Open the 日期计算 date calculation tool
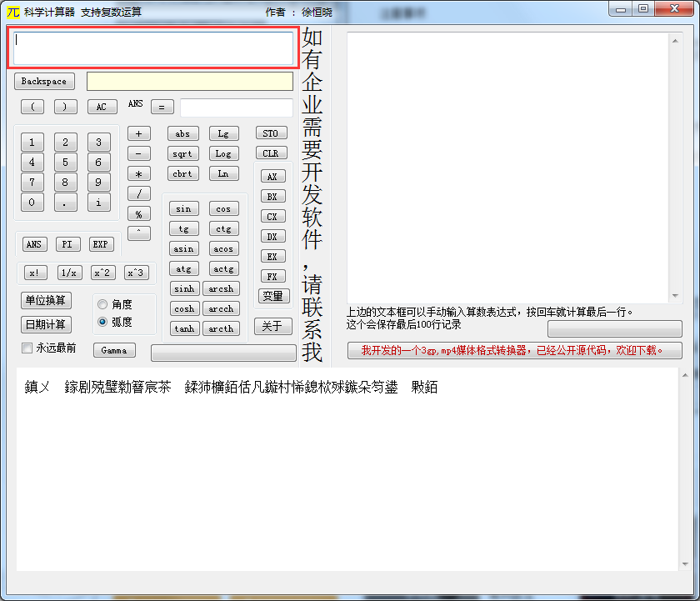 coord(46,324)
